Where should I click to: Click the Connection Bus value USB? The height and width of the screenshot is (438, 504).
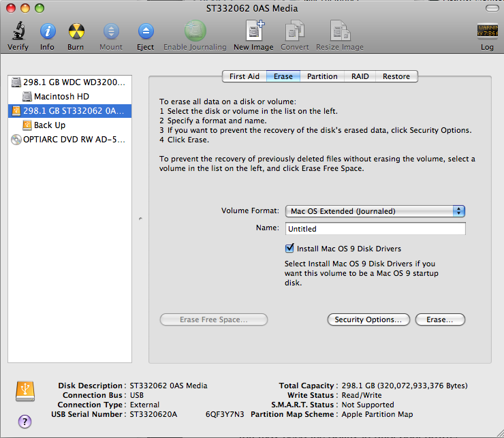tap(137, 395)
